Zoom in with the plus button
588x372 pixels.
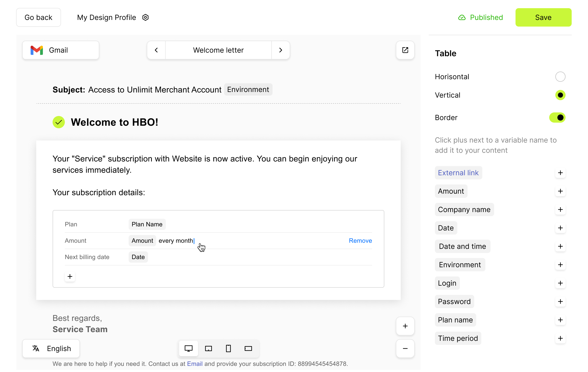click(x=405, y=326)
